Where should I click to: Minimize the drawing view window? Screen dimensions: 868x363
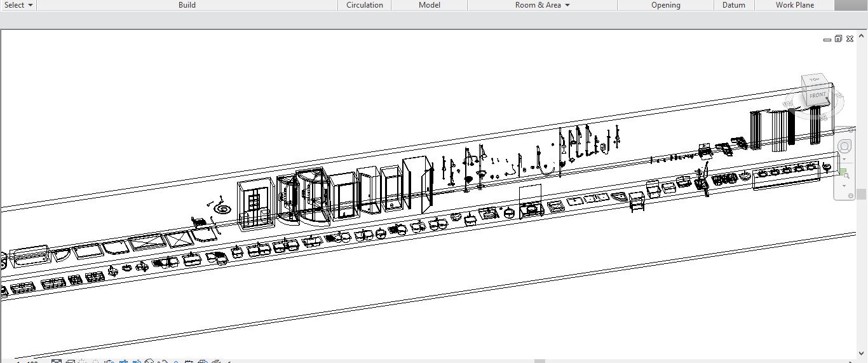pyautogui.click(x=827, y=39)
